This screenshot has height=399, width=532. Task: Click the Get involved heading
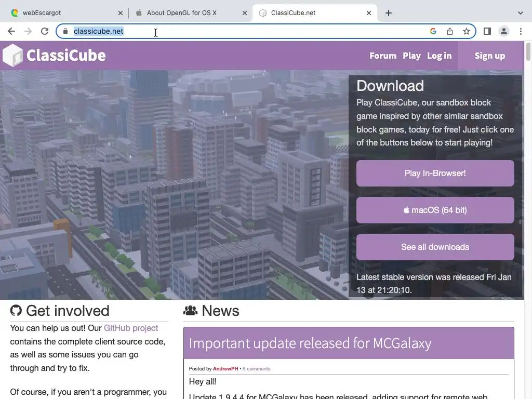coord(68,311)
